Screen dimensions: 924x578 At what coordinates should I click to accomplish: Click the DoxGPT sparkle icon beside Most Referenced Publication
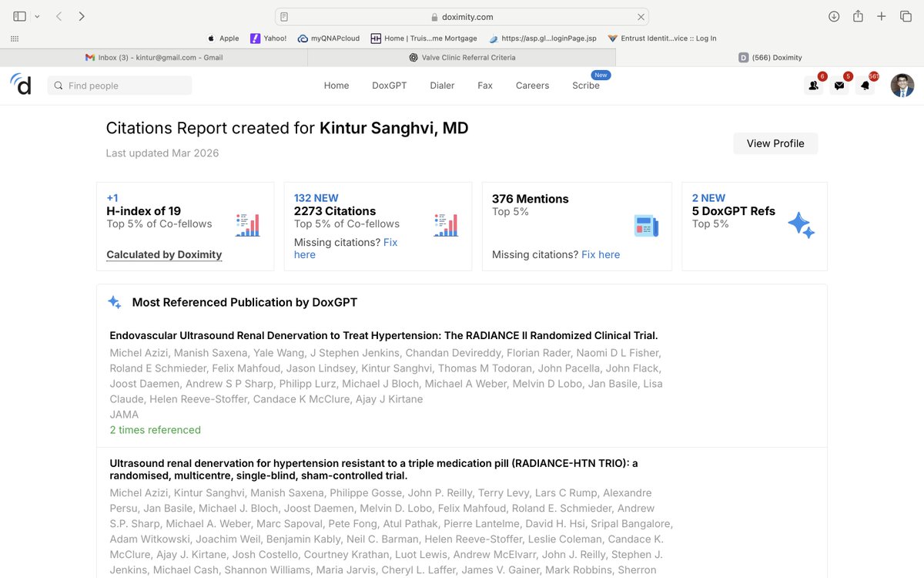115,302
